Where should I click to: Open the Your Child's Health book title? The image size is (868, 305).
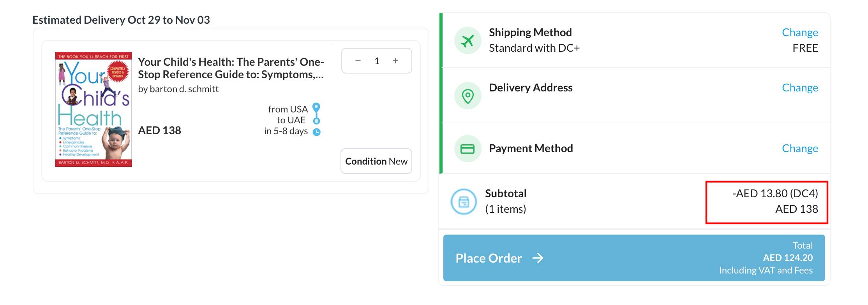[231, 68]
